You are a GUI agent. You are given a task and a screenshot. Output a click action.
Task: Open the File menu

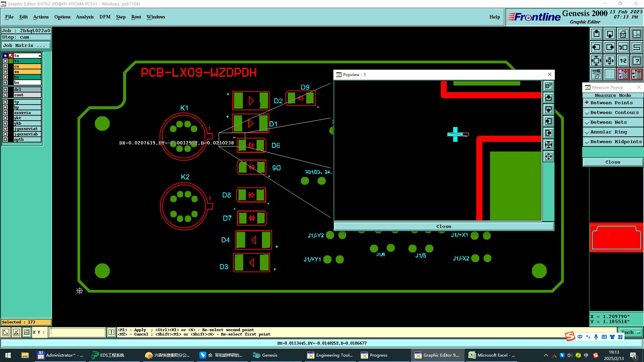9,17
